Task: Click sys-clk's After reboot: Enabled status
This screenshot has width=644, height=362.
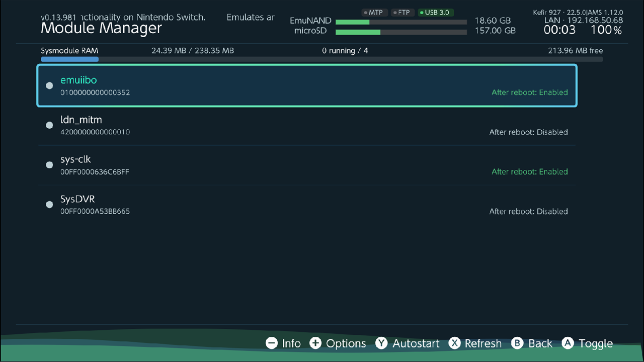Action: pyautogui.click(x=530, y=172)
